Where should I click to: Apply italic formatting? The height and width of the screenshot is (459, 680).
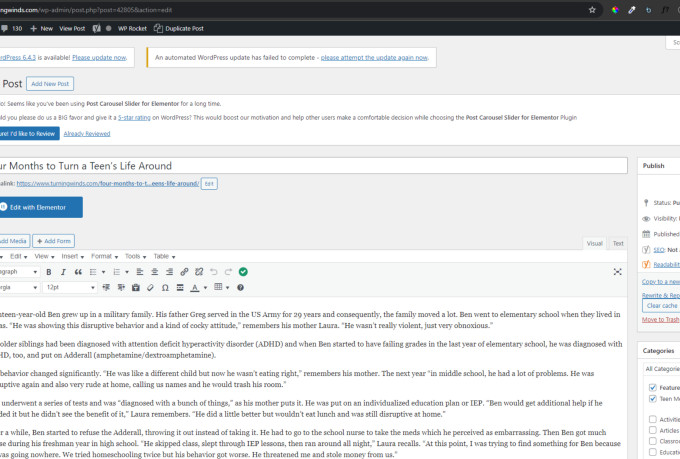click(63, 272)
